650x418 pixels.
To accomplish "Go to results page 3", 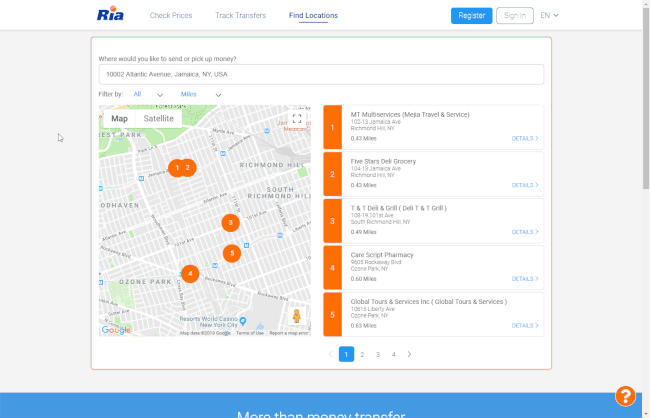I will click(x=378, y=354).
